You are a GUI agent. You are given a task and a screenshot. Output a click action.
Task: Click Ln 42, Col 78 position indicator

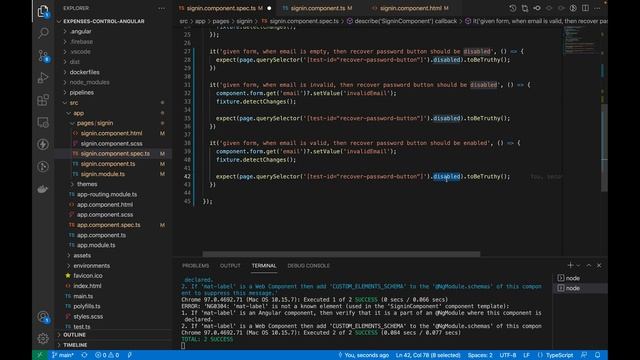coord(428,355)
